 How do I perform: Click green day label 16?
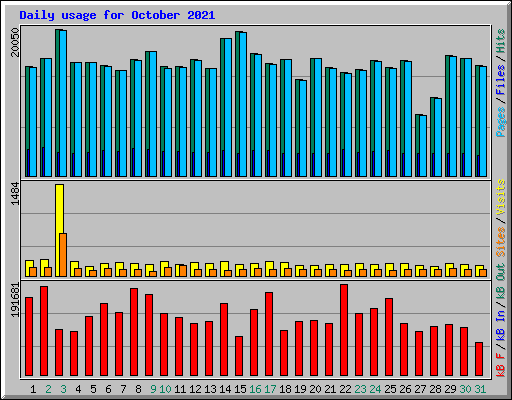(255, 389)
